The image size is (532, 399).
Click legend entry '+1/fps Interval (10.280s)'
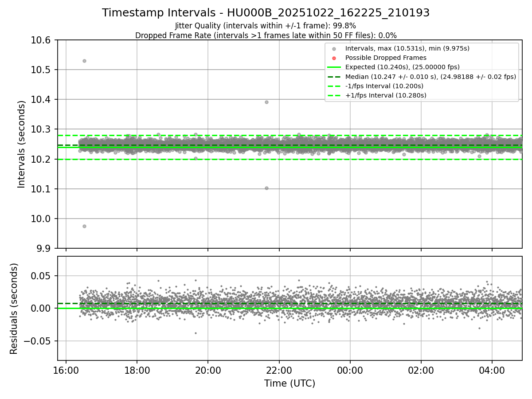pyautogui.click(x=385, y=95)
